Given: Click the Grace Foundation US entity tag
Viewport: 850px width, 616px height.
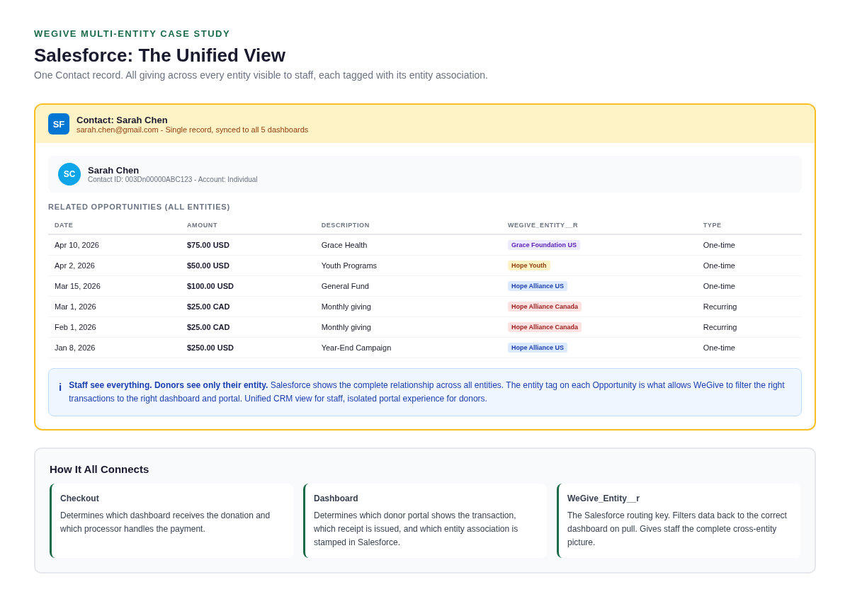Looking at the screenshot, I should 544,245.
